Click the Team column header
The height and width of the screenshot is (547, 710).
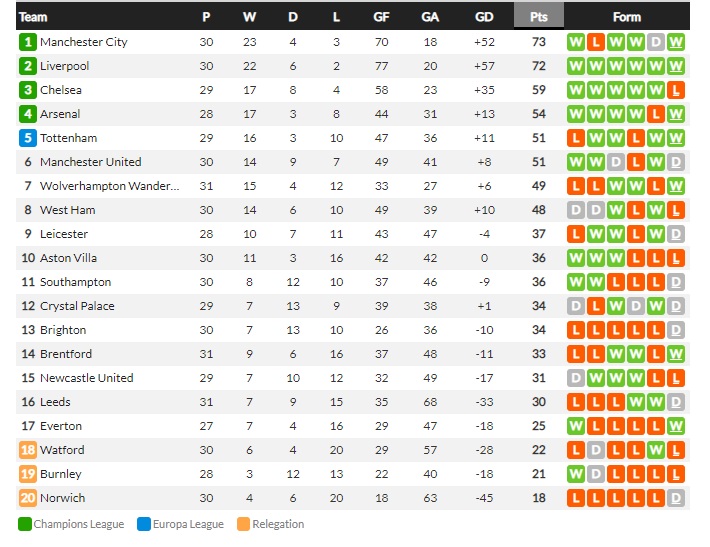pos(33,17)
